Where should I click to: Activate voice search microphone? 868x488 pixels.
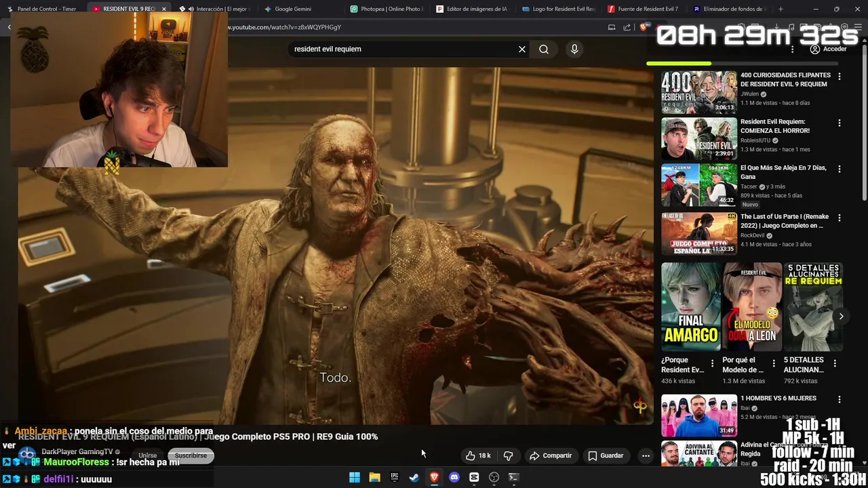coord(574,49)
